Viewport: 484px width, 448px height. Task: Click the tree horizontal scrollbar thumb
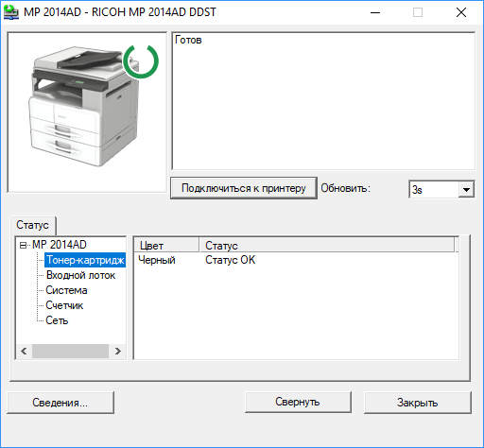click(70, 351)
